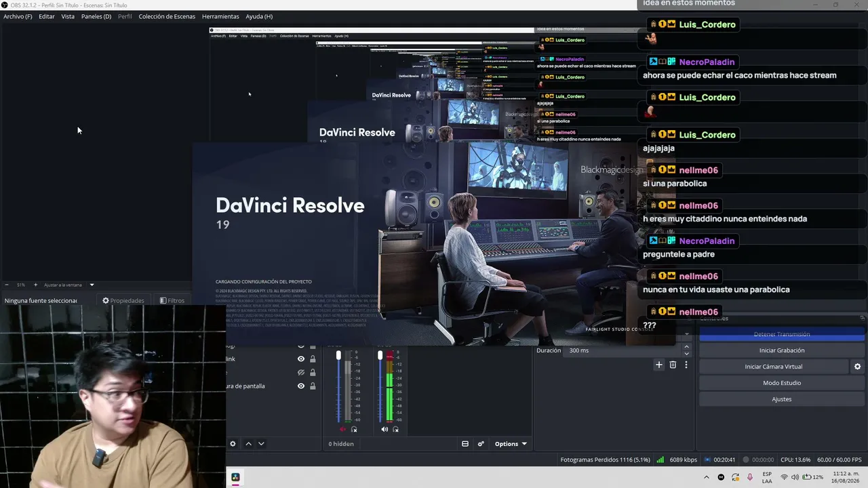Open the preview scaling dropdown arrow

[92, 285]
